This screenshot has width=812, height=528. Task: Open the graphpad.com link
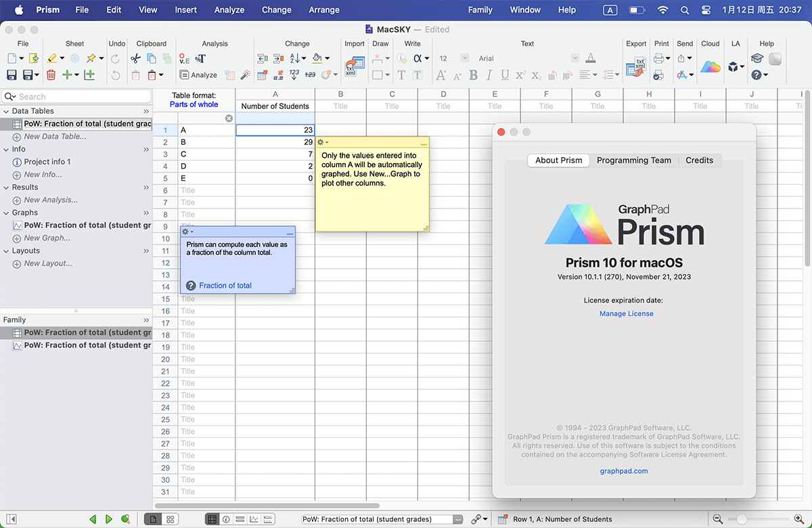tap(624, 471)
